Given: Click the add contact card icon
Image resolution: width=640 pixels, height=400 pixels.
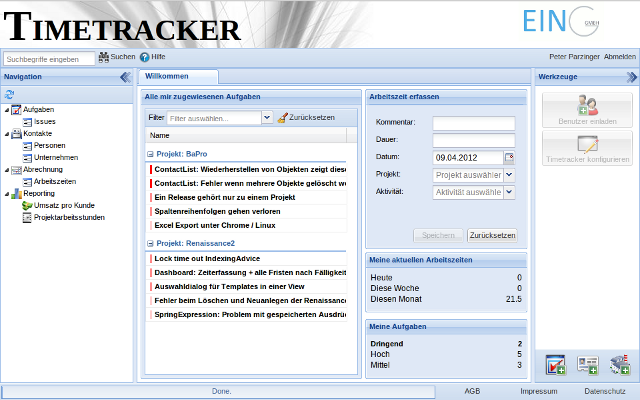Looking at the screenshot, I should tap(588, 365).
